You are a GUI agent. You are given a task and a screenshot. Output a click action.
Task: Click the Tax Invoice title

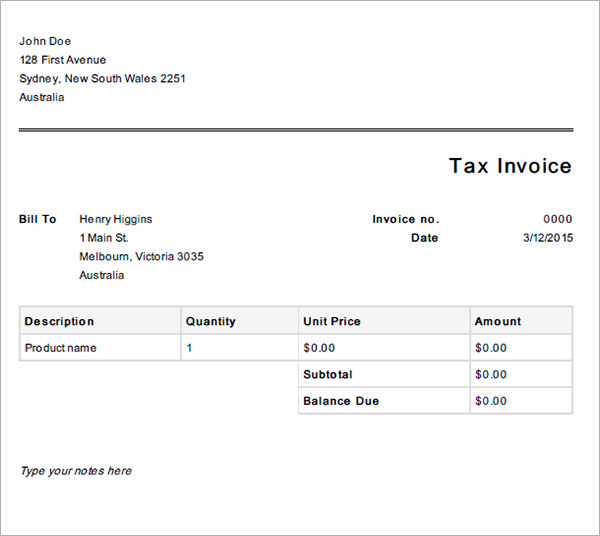pyautogui.click(x=510, y=166)
